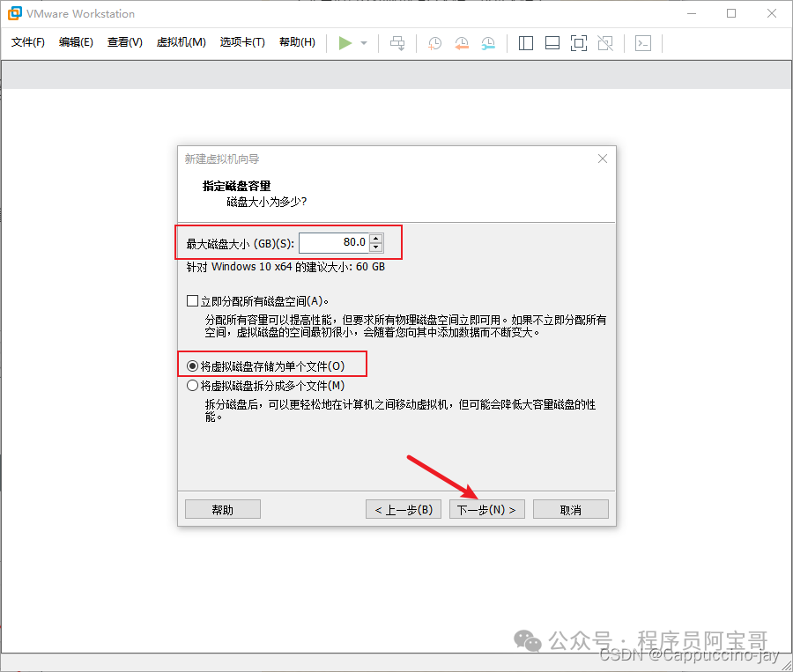Click the Send Ctrl+Alt+Del toolbar icon
This screenshot has width=793, height=672.
tap(397, 43)
